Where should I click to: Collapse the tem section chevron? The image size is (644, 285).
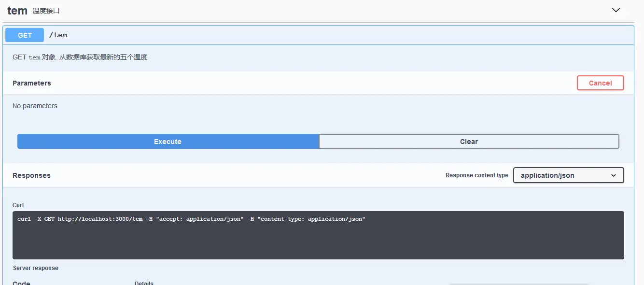(x=616, y=10)
